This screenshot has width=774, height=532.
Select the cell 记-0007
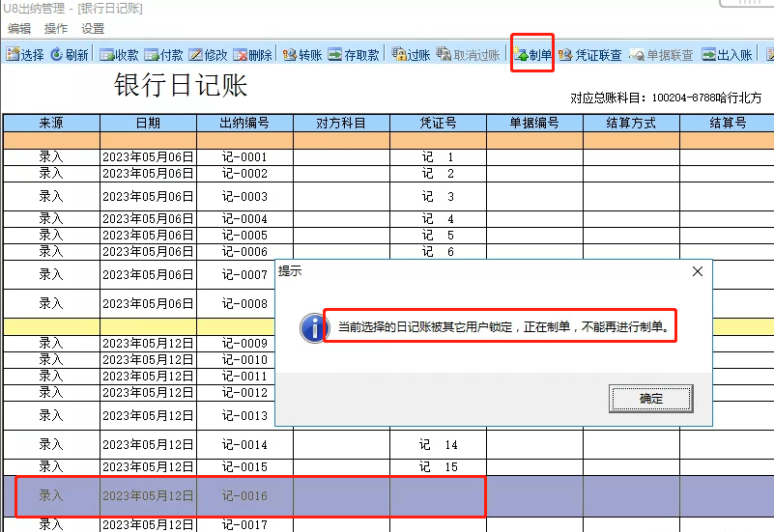[236, 274]
